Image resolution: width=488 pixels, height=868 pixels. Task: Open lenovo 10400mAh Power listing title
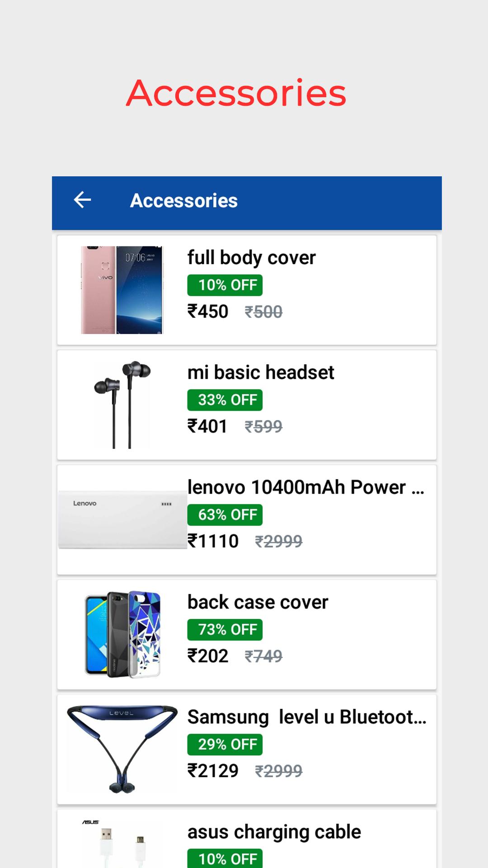tap(305, 487)
